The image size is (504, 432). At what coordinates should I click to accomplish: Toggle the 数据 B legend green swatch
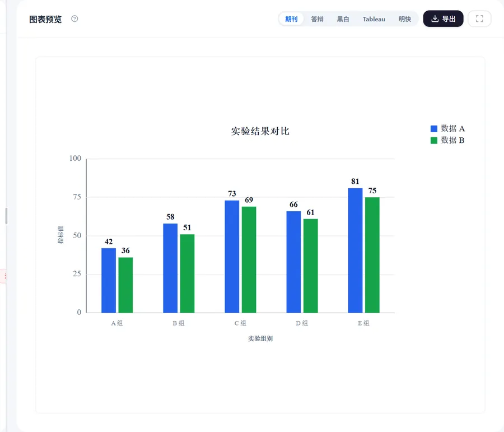[434, 140]
